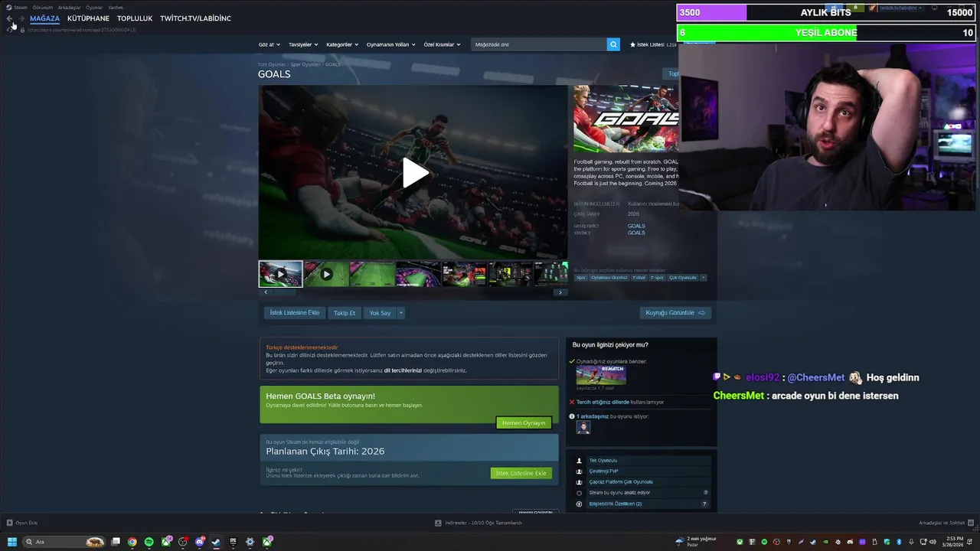Open Epic Games launcher in taskbar
Screen dimensions: 980x551
234,542
